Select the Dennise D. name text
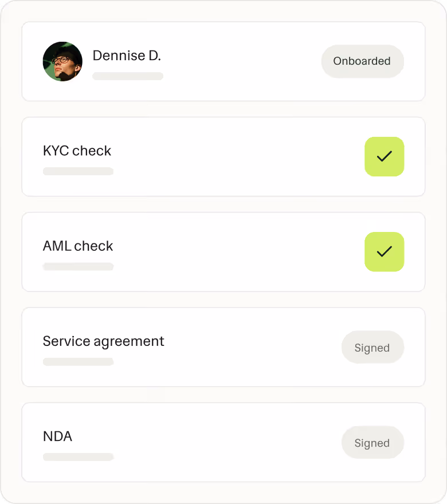 (127, 56)
